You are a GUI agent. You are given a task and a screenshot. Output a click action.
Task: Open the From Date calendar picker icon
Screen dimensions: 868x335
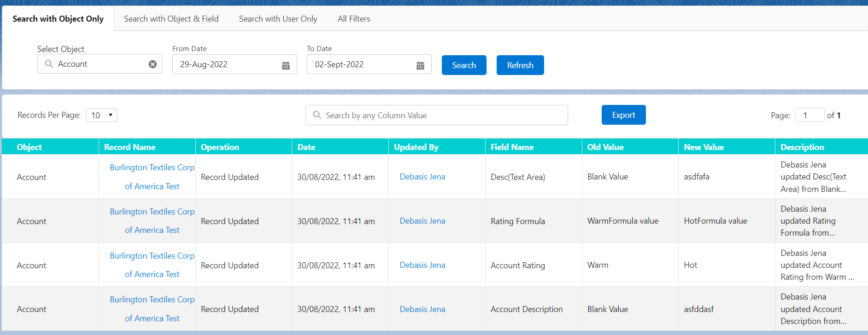[286, 66]
